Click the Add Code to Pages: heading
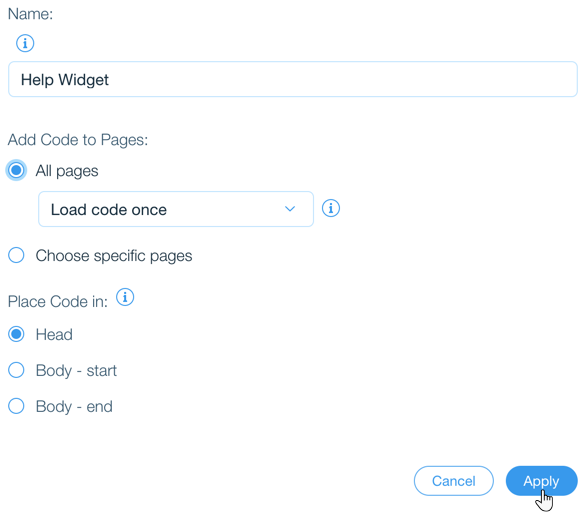 click(x=78, y=140)
